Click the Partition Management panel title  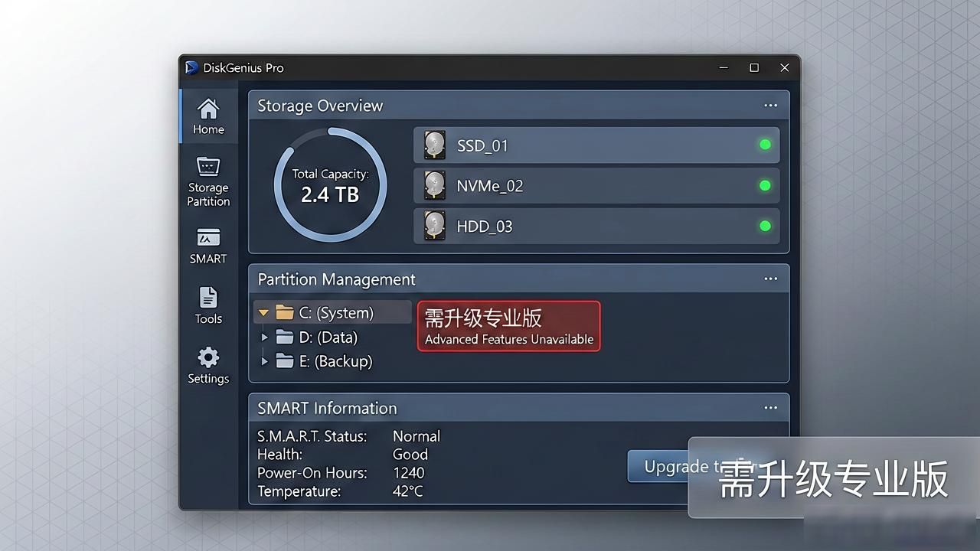337,279
